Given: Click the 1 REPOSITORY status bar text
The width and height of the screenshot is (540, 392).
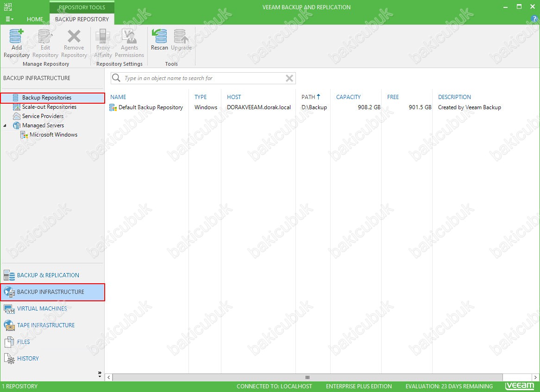Looking at the screenshot, I should (x=19, y=386).
